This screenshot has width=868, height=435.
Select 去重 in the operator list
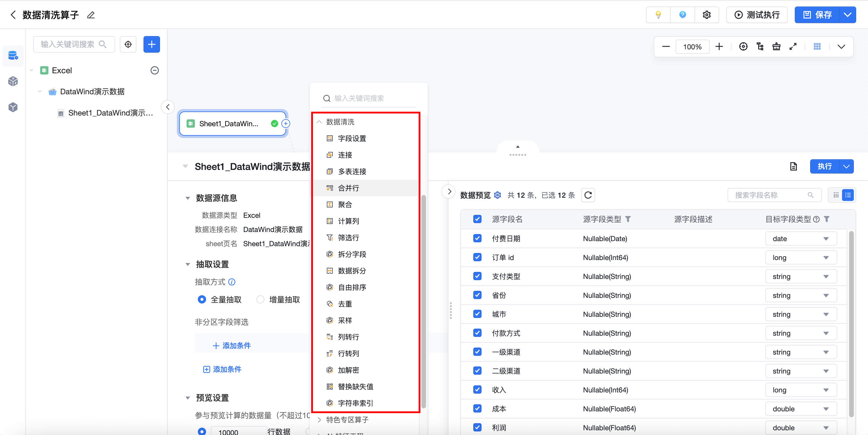[x=345, y=304]
